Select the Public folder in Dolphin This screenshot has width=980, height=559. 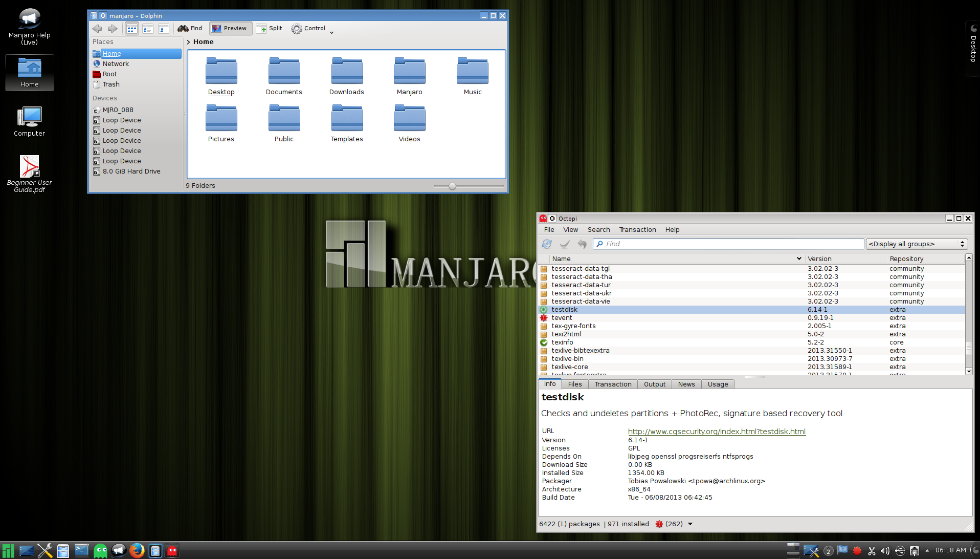[x=284, y=123]
